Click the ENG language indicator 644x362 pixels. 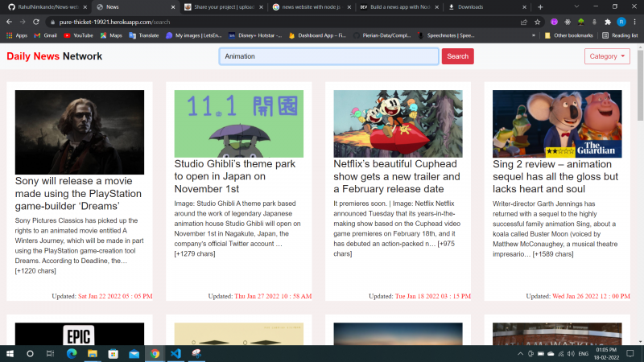tap(583, 353)
